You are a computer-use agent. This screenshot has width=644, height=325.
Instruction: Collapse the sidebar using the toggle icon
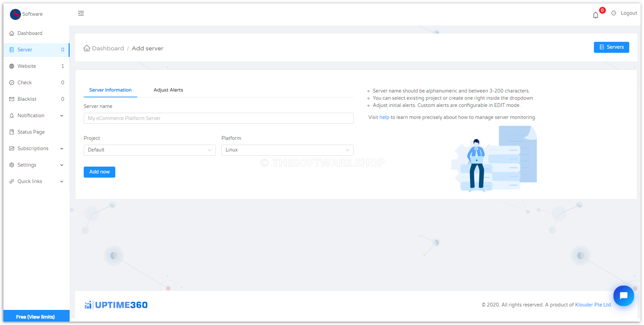(x=81, y=13)
